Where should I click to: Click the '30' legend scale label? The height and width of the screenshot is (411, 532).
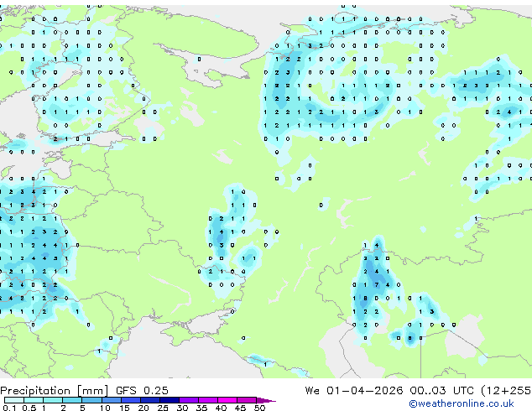tap(182, 408)
